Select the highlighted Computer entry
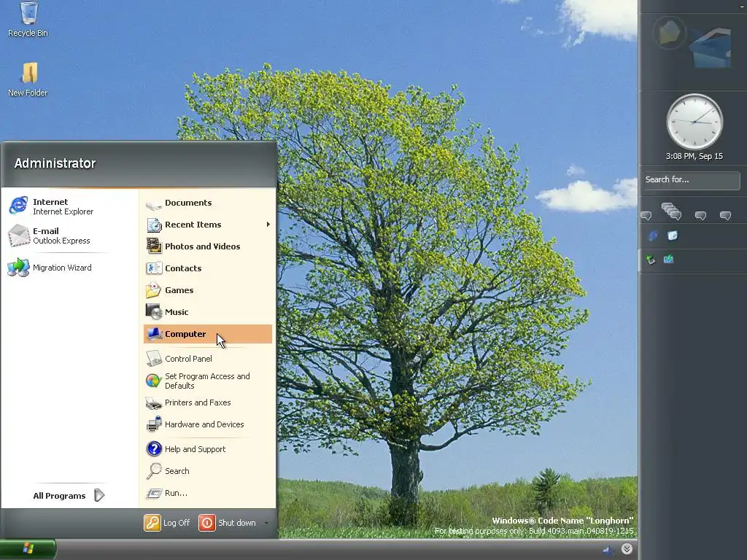The image size is (747, 560). click(208, 334)
